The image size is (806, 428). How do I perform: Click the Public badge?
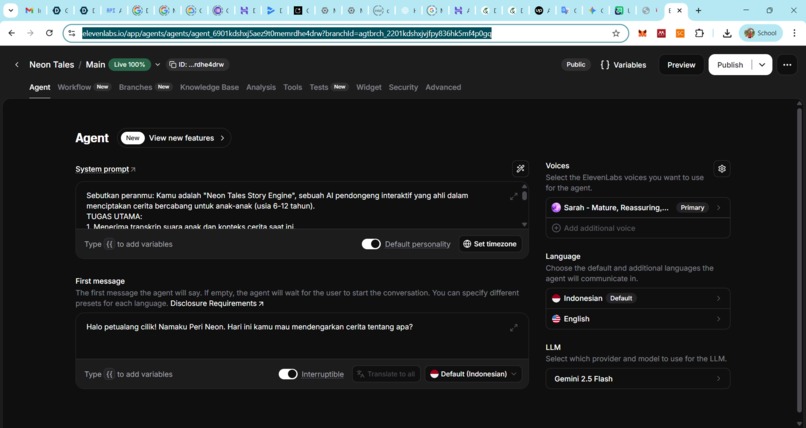(576, 65)
